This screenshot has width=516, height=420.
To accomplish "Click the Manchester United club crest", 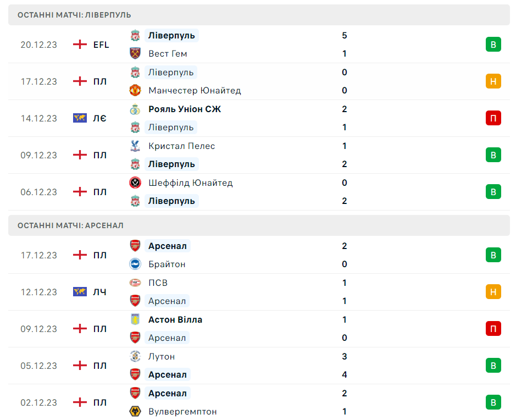I will [135, 90].
